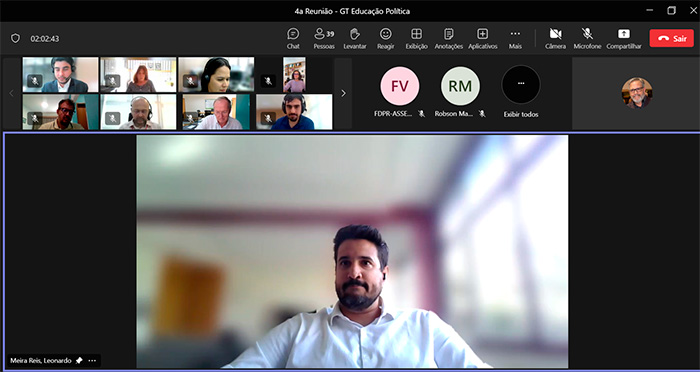Toggle the Câmera on
This screenshot has width=700, height=372.
pos(555,38)
